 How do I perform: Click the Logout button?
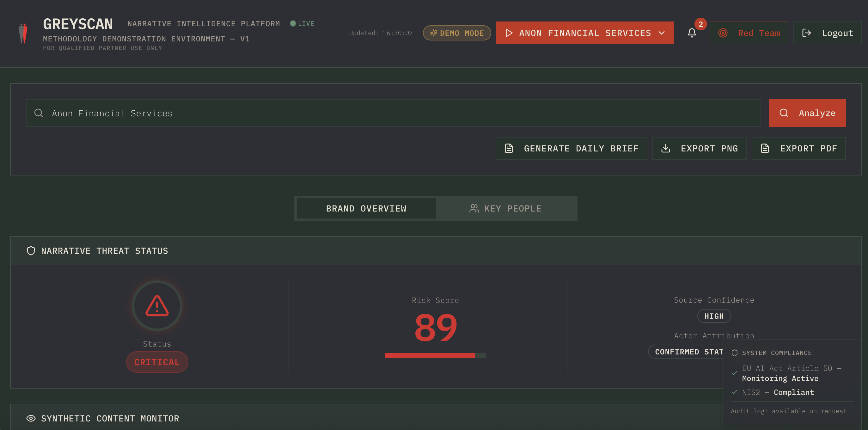(827, 33)
